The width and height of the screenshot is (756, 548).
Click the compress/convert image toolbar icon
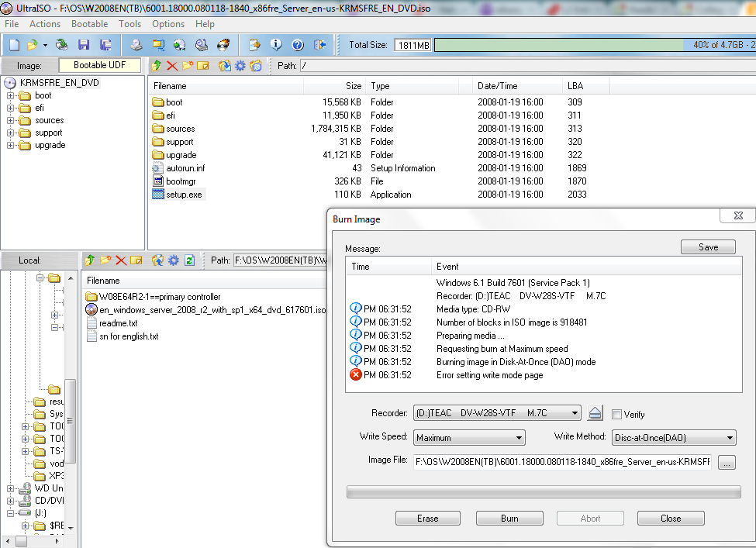coord(158,45)
